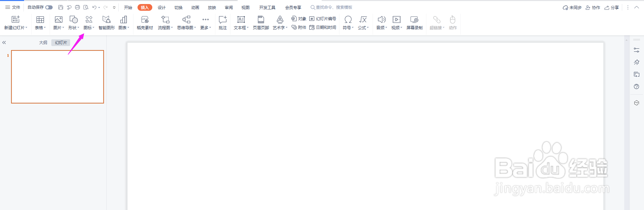644x210 pixels.
Task: Open the 图标 icons gallery
Action: pos(89,23)
